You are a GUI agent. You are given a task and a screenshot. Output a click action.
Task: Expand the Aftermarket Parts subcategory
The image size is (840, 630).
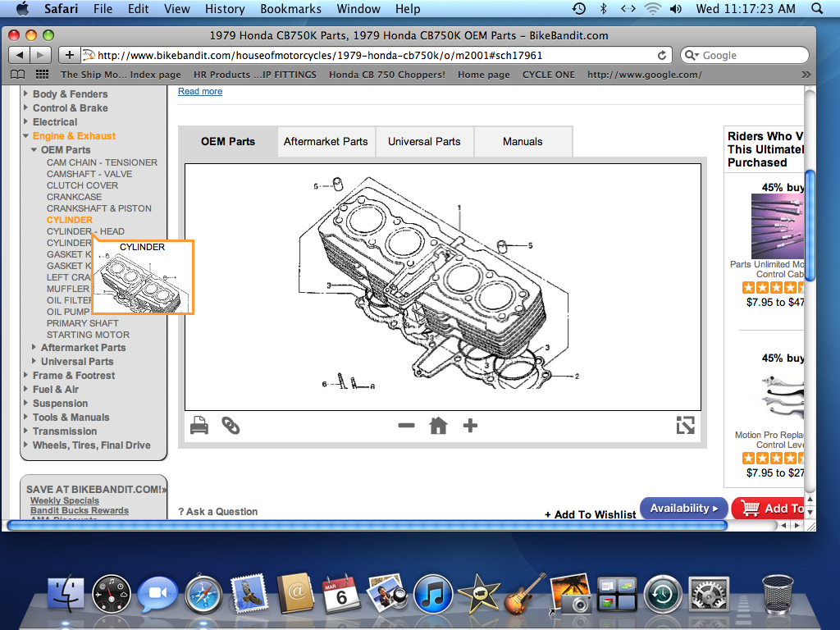tap(34, 348)
